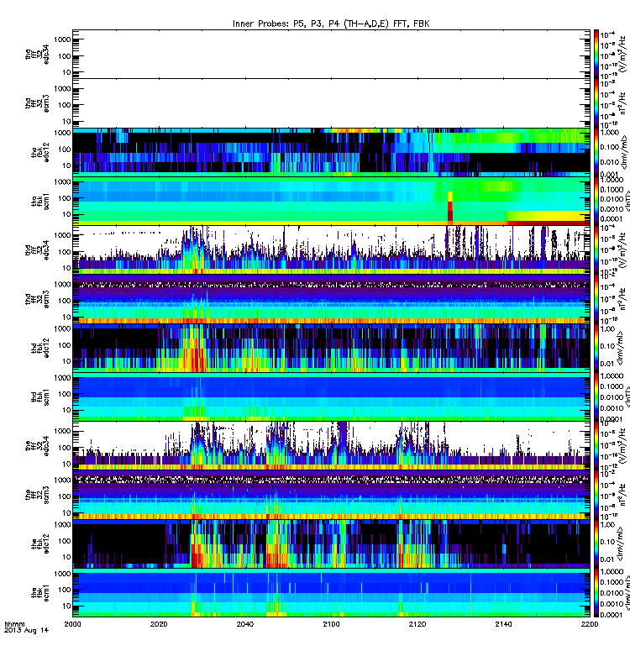Click the the fff edc34 spectrogram panel

click(x=331, y=446)
